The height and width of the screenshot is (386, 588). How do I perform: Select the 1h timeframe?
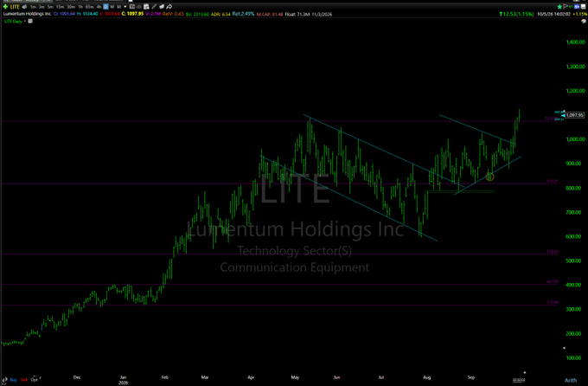pyautogui.click(x=80, y=7)
